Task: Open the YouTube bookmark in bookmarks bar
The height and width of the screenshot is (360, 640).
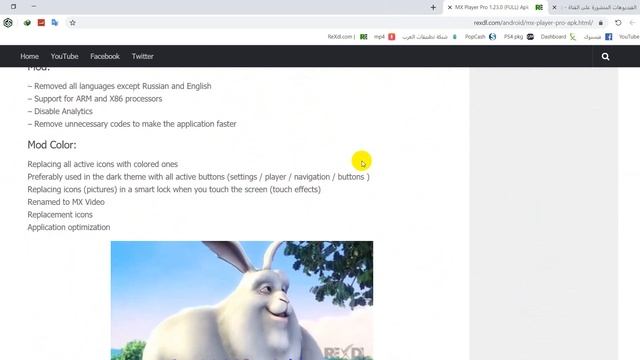Action: click(x=629, y=37)
